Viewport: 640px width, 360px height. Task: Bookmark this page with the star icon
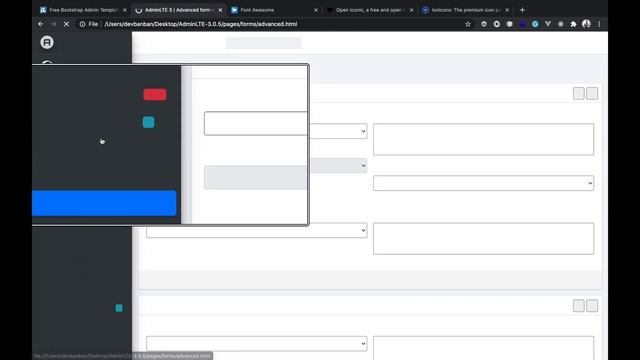(x=468, y=24)
